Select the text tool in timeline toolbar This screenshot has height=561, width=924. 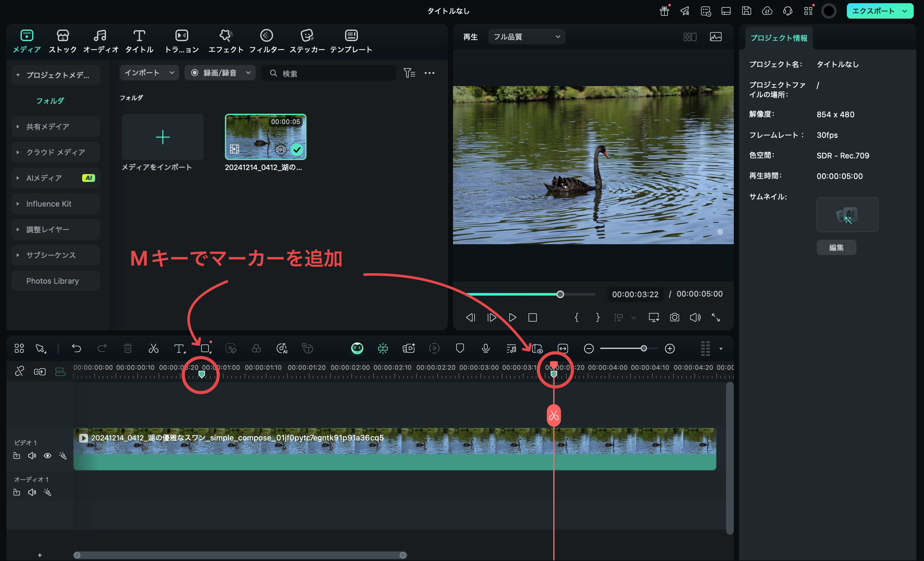tap(180, 348)
